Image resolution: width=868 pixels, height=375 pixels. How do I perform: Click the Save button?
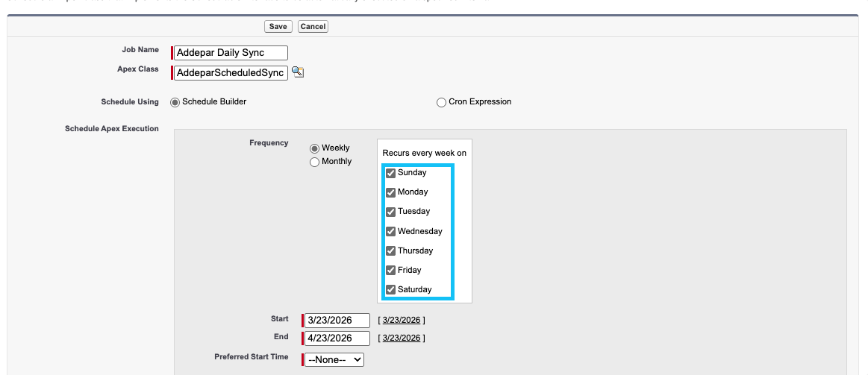pyautogui.click(x=278, y=27)
